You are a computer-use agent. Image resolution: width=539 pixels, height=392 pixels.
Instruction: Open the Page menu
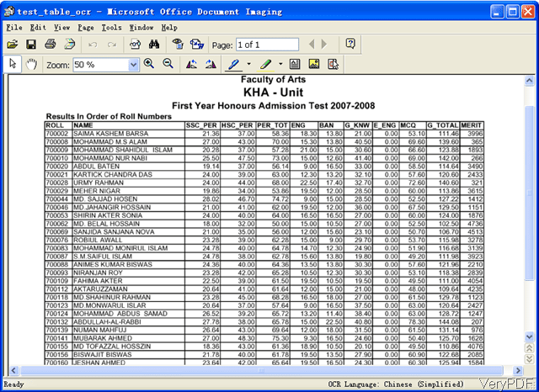(x=86, y=28)
